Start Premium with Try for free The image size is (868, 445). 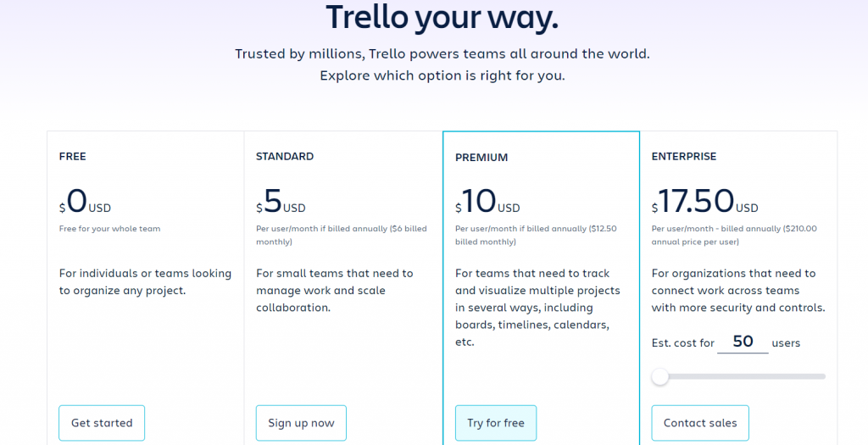[x=496, y=423]
